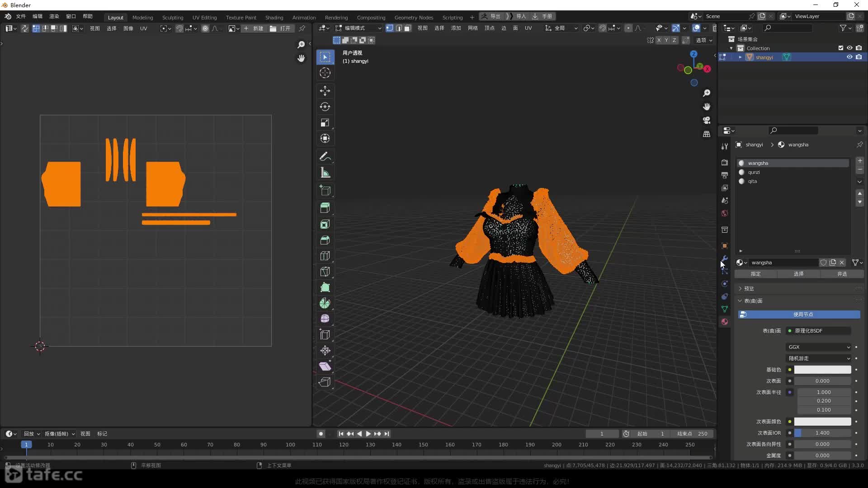Open the Modifiers wrench properties tab

click(x=725, y=259)
